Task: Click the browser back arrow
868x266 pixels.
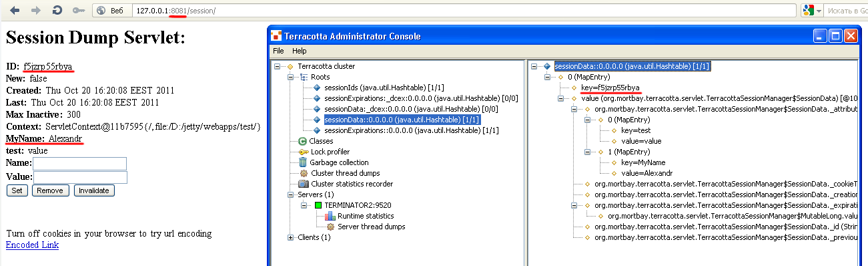Action: [x=15, y=11]
